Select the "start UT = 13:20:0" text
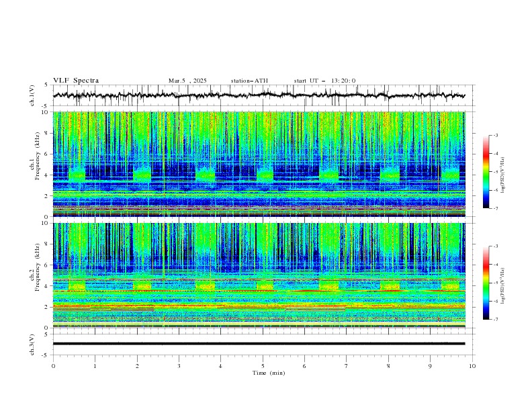Screen dimensions: 532x411 (324, 81)
